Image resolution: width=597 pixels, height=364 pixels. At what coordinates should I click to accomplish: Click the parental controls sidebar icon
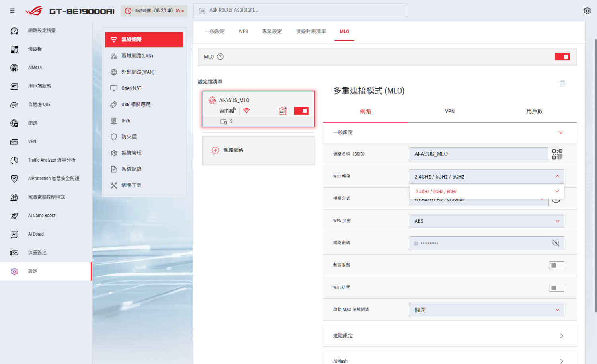tap(14, 197)
